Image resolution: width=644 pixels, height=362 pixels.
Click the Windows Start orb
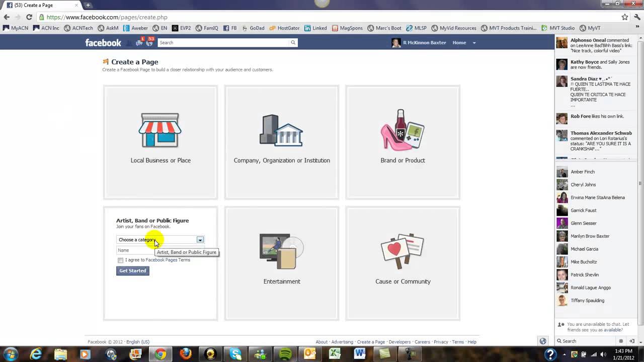click(x=11, y=354)
